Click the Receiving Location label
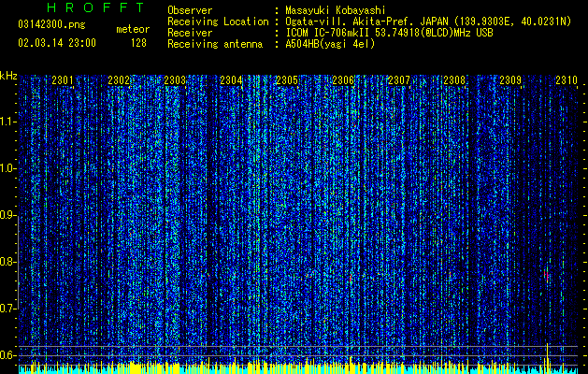 (218, 22)
